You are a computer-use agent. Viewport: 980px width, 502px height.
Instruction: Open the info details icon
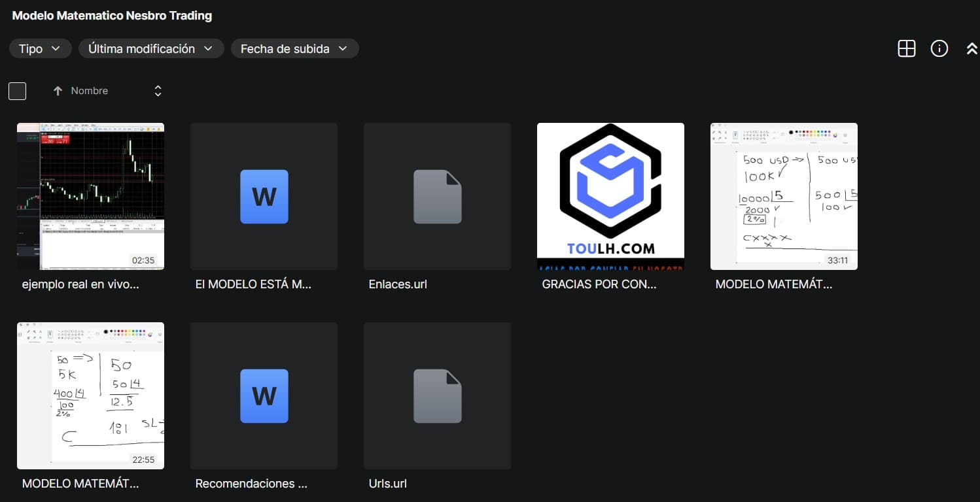point(939,48)
